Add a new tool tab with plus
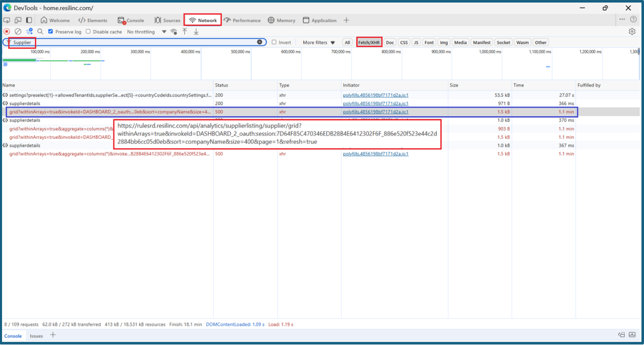This screenshot has height=345, width=644. tap(346, 20)
